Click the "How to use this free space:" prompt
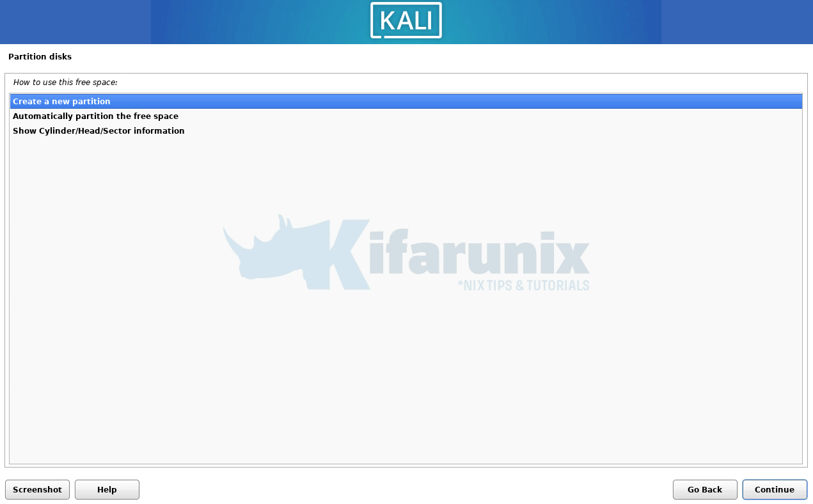Image resolution: width=813 pixels, height=504 pixels. (x=65, y=83)
